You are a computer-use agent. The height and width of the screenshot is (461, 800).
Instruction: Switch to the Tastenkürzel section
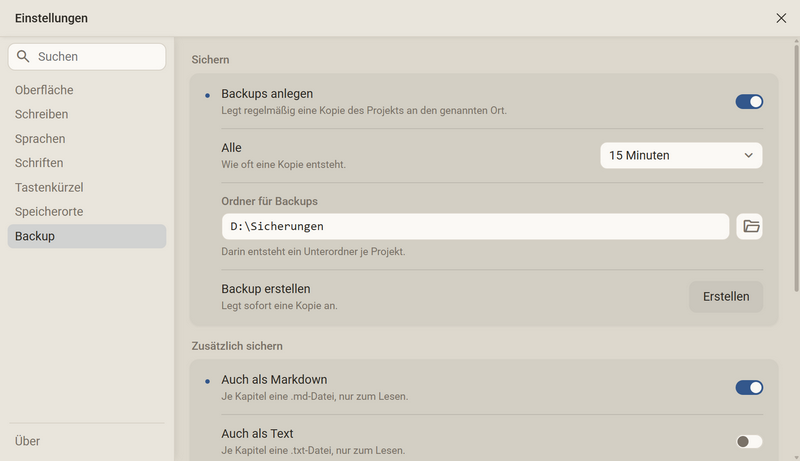[x=87, y=187]
